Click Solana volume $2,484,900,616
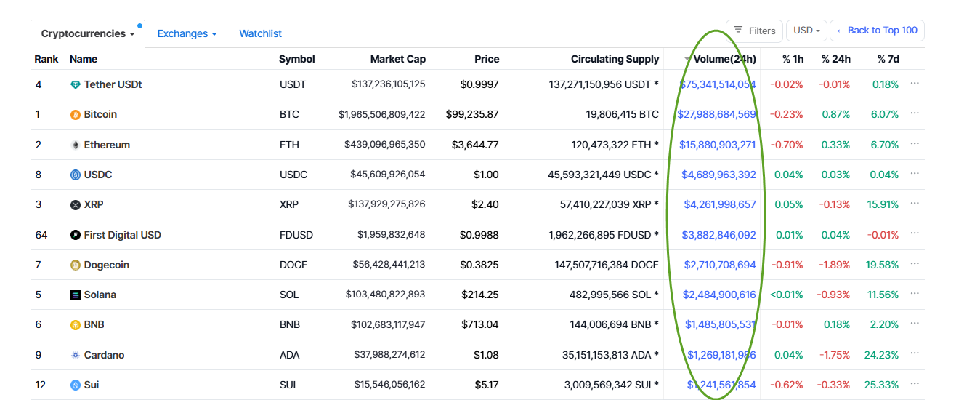This screenshot has height=400, width=980. pyautogui.click(x=719, y=295)
